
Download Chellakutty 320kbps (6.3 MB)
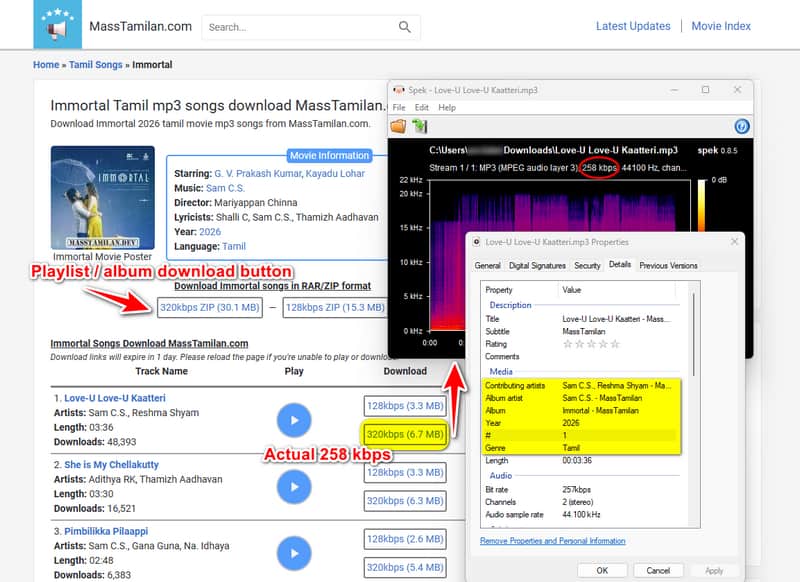click(405, 501)
